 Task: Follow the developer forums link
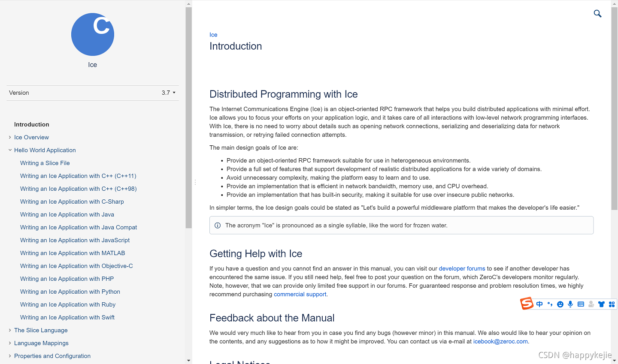(x=462, y=268)
